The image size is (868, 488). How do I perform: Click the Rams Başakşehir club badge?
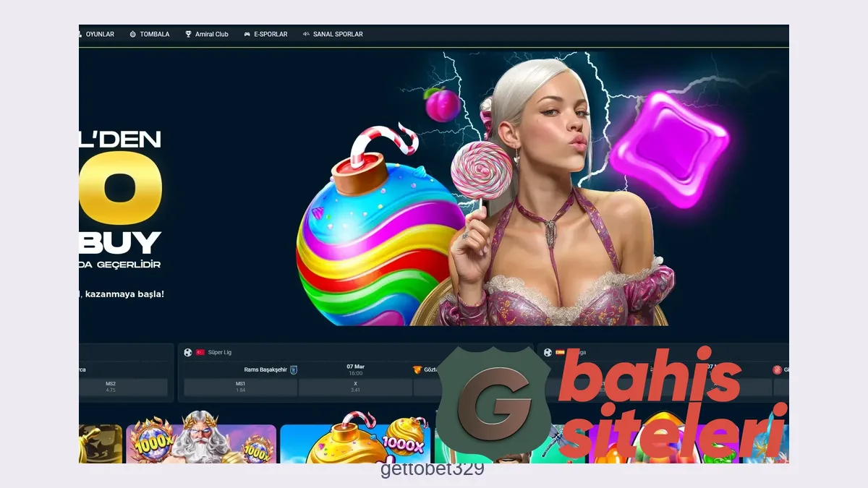click(294, 370)
